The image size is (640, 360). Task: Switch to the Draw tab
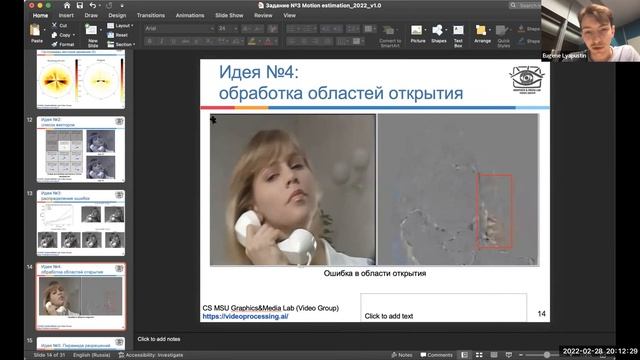click(91, 16)
